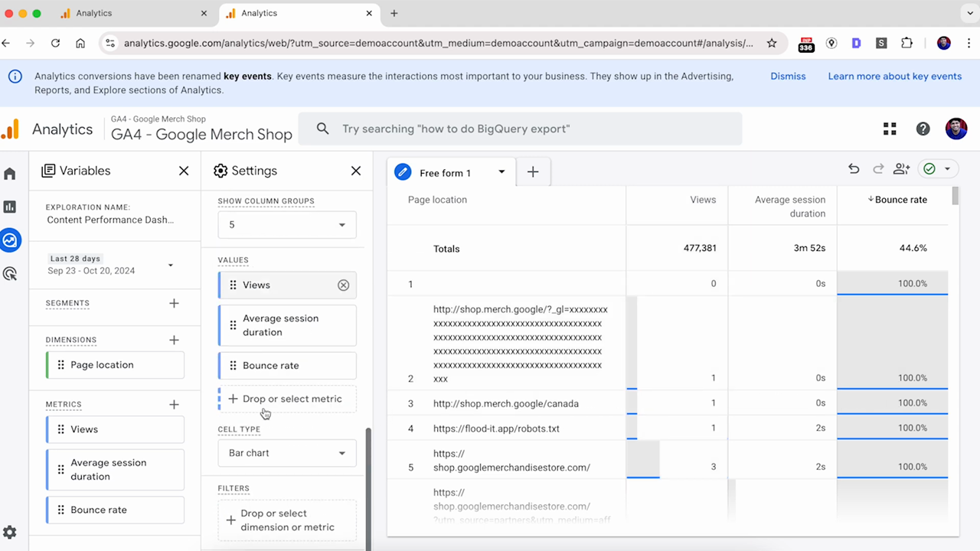Add a new dimension with the plus icon
This screenshot has width=980, height=551.
click(174, 340)
